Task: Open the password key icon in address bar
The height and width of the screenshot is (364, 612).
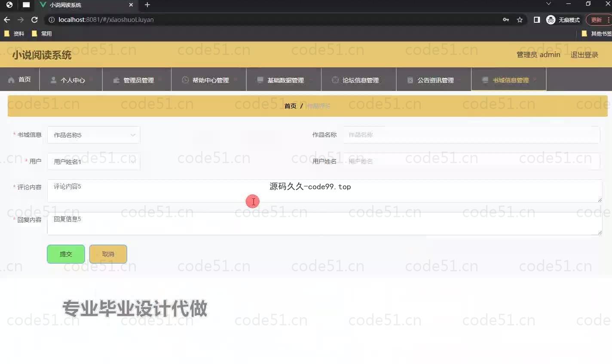Action: 506,20
